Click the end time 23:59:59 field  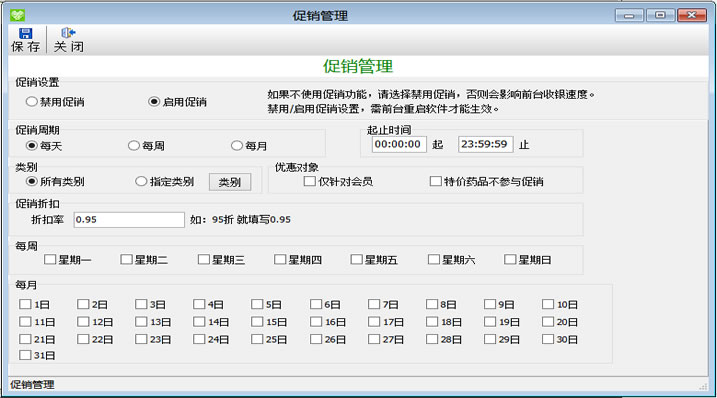click(x=486, y=144)
